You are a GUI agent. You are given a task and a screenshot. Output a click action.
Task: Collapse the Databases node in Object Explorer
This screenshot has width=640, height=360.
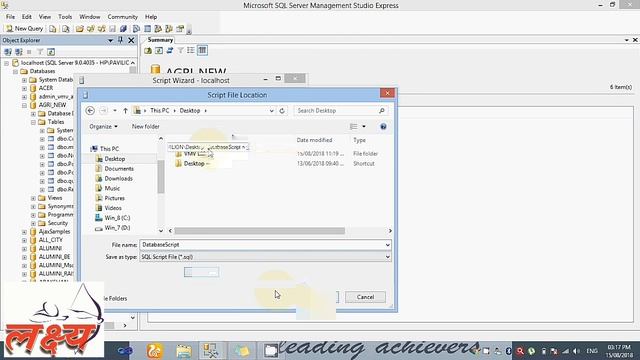tap(15, 71)
